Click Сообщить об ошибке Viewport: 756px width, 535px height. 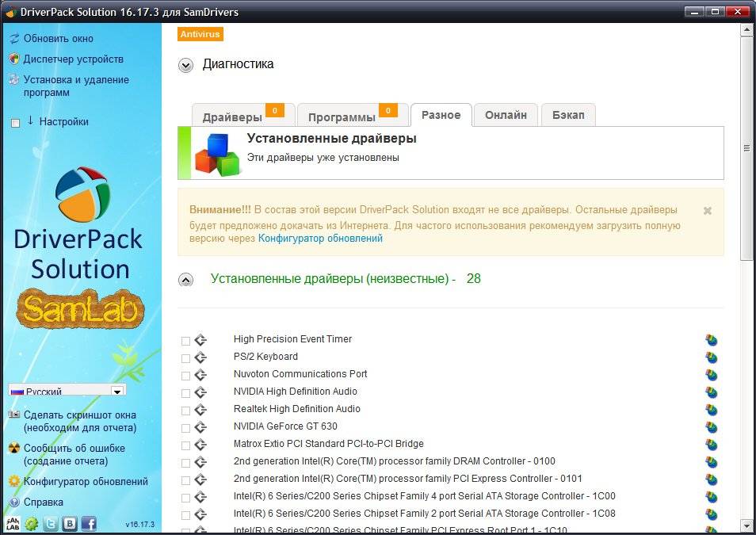pos(74,454)
